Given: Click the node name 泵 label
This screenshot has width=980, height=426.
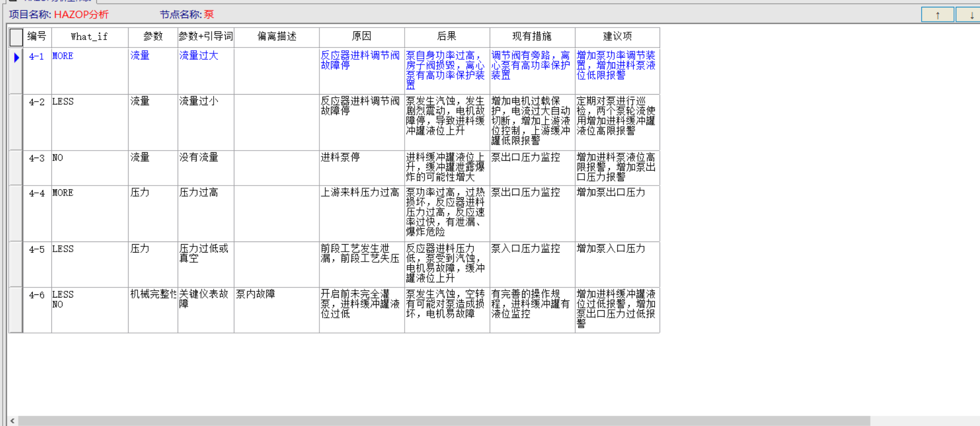Looking at the screenshot, I should click(209, 15).
